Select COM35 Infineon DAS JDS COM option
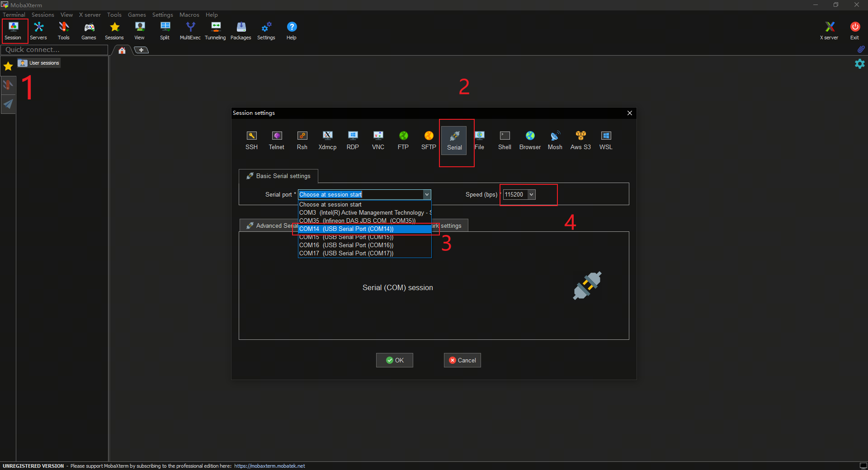This screenshot has width=868, height=470. [365, 221]
